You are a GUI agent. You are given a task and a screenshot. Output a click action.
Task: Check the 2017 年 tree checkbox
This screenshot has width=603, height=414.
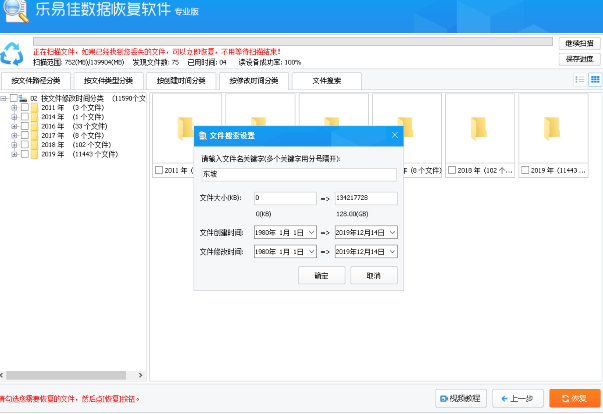coord(25,135)
